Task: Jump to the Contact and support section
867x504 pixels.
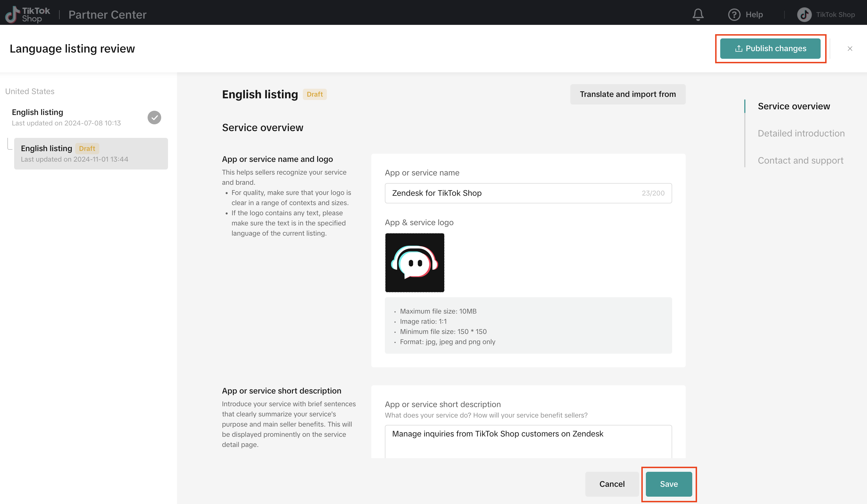Action: [800, 160]
